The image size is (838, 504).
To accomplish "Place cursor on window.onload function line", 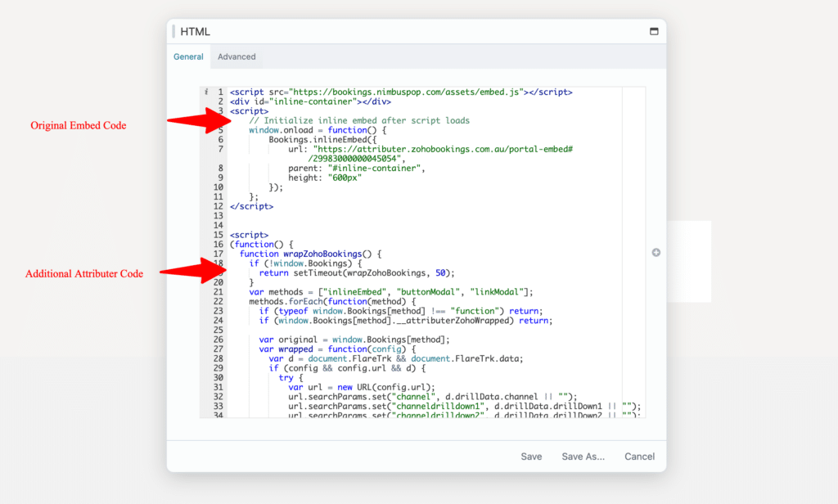I will click(318, 130).
